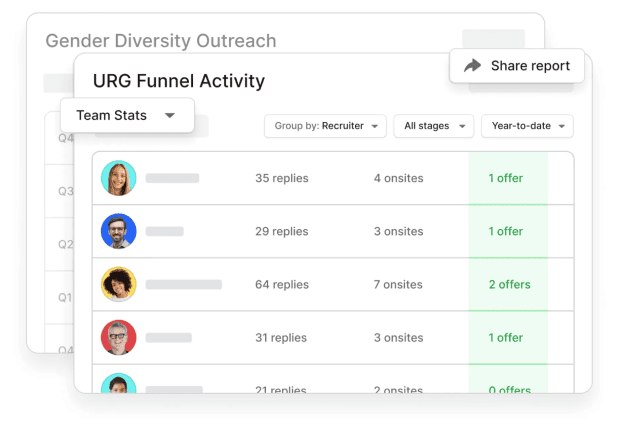Click Q1 label in background card
The height and width of the screenshot is (427, 620).
pos(65,297)
